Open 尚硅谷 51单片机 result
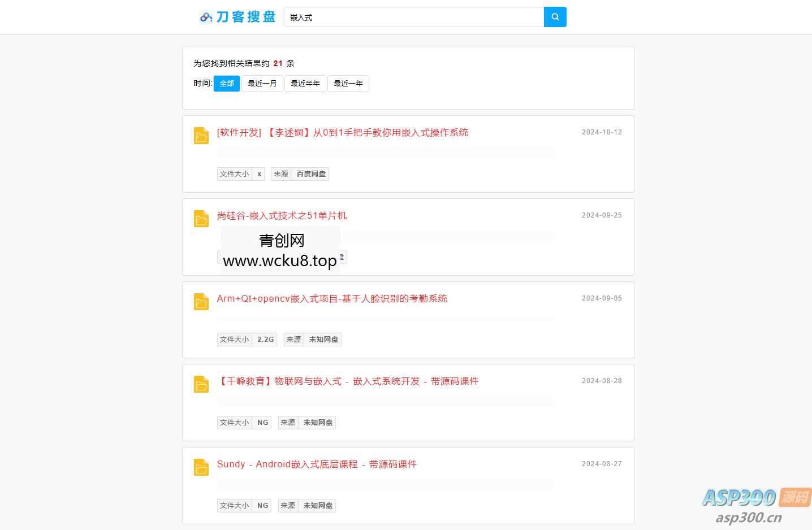Image resolution: width=812 pixels, height=530 pixels. 282,215
